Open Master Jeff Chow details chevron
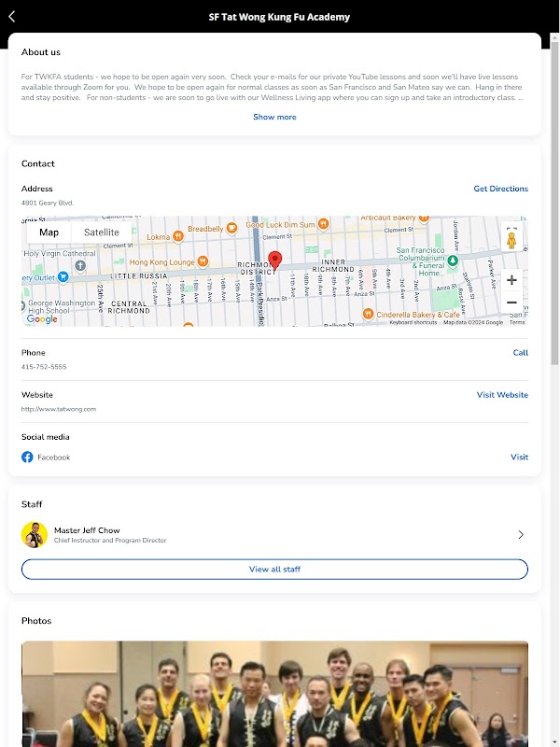 click(x=521, y=534)
